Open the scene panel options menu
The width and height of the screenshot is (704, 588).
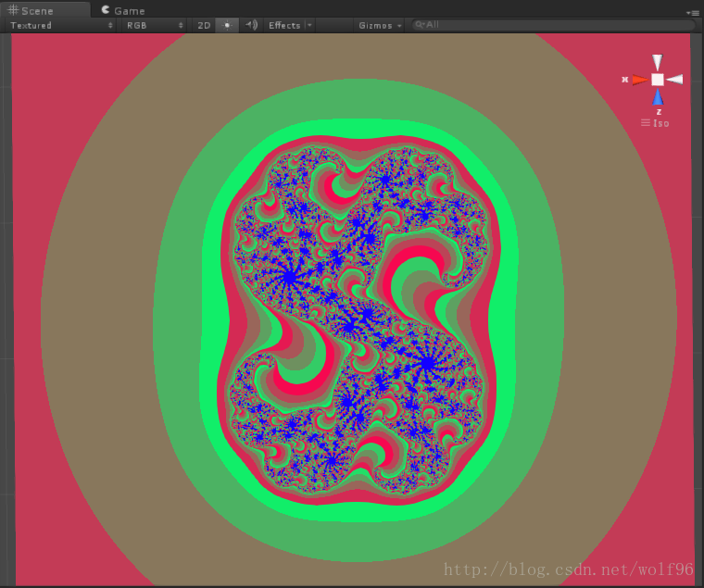692,13
